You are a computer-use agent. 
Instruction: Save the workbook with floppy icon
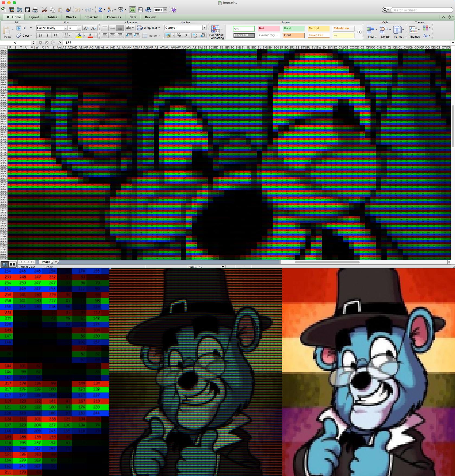[x=27, y=10]
